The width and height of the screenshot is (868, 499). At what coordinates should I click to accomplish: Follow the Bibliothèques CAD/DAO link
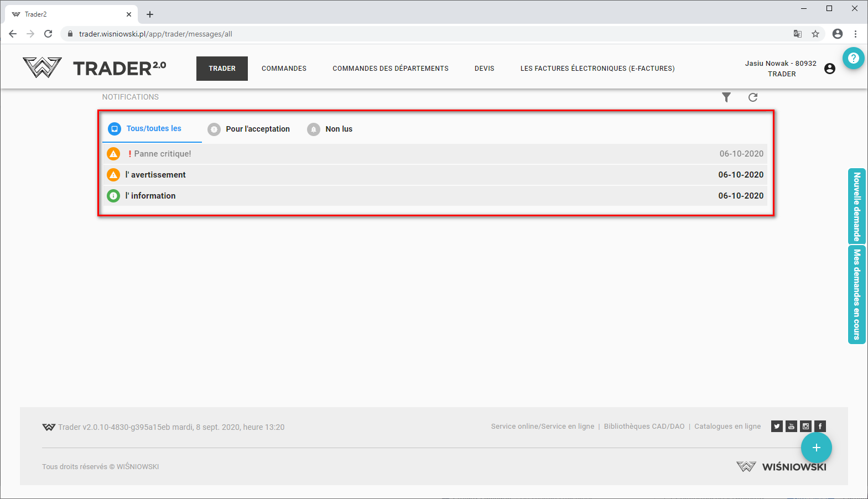click(644, 427)
